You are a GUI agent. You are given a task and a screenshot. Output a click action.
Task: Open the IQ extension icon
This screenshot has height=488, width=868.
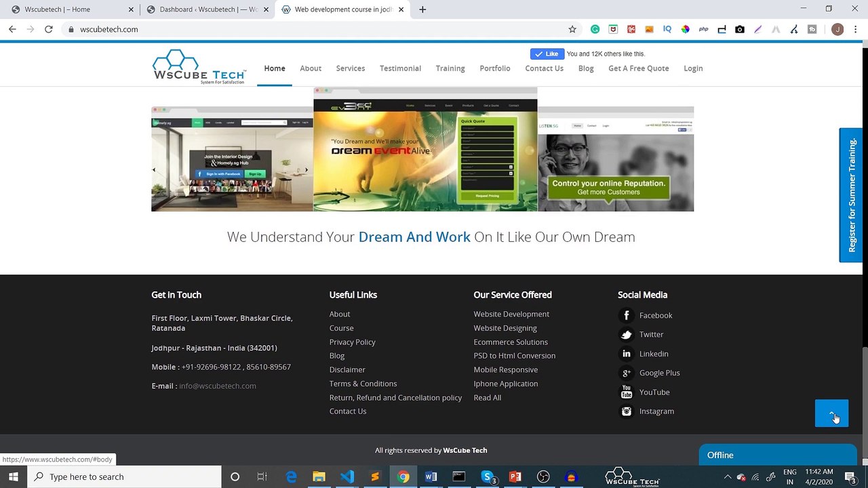click(x=667, y=29)
